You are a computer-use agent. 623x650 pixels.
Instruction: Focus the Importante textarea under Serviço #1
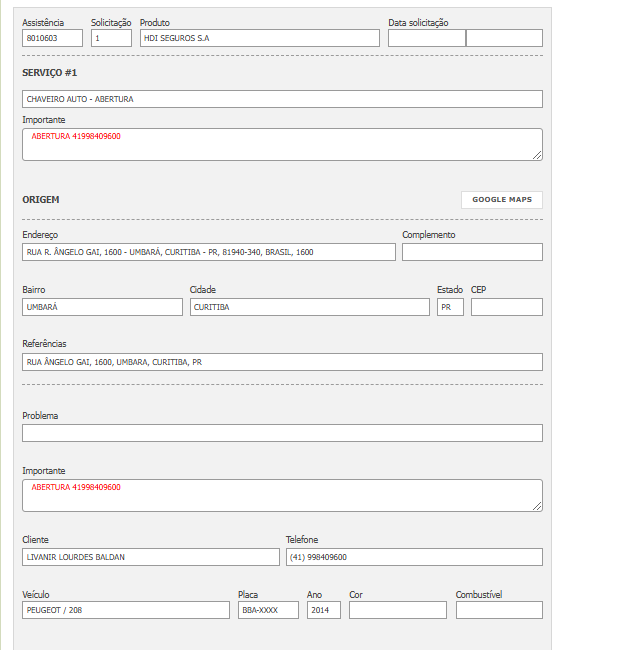[x=282, y=144]
